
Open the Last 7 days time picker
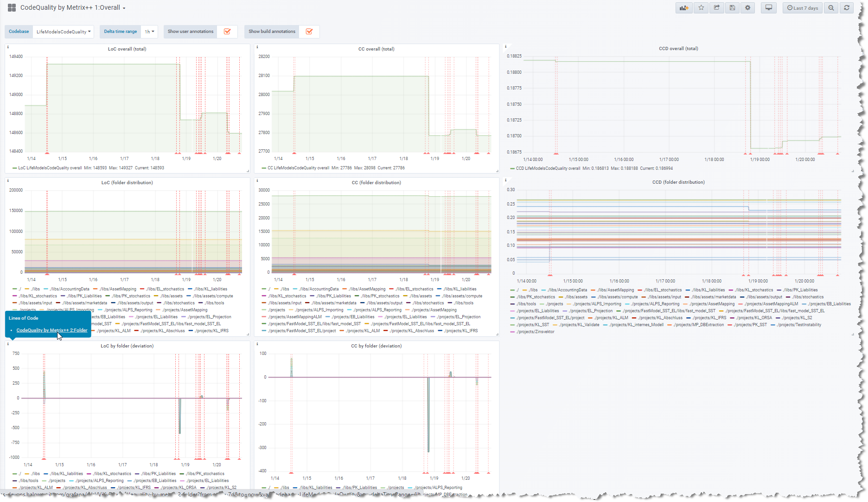pyautogui.click(x=803, y=8)
